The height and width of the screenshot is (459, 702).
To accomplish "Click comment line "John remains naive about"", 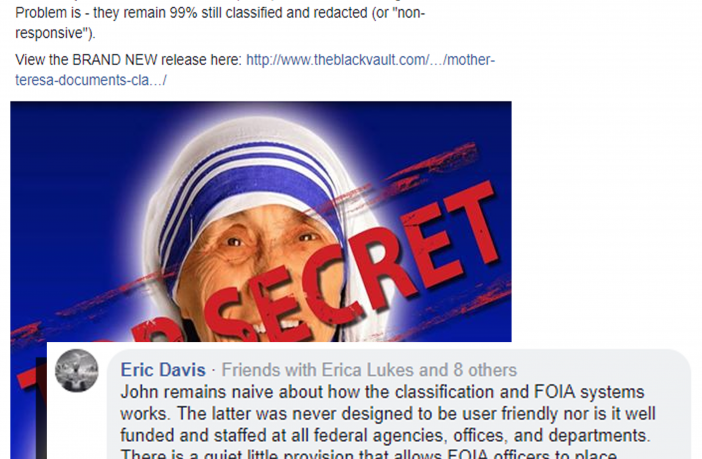I will 382,392.
